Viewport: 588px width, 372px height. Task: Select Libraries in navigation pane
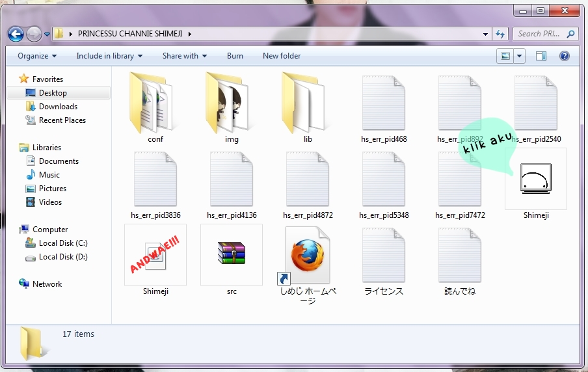(46, 148)
